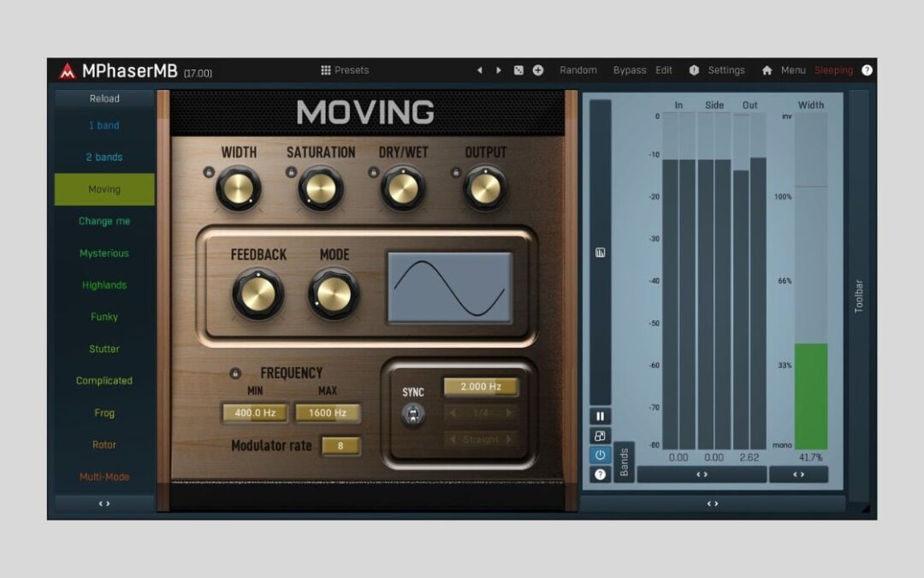
Task: Open the Straight modulation shape selector
Action: pos(480,439)
